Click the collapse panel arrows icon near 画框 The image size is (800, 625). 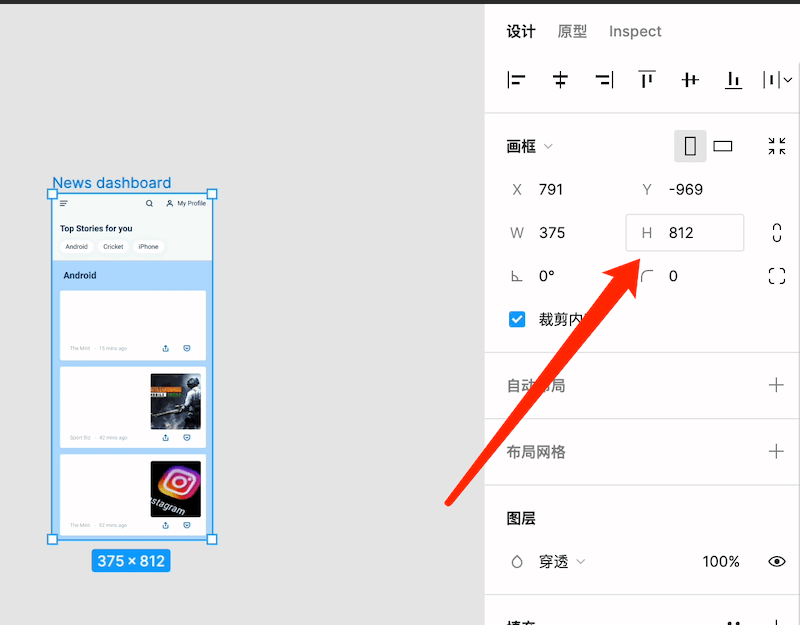point(777,145)
